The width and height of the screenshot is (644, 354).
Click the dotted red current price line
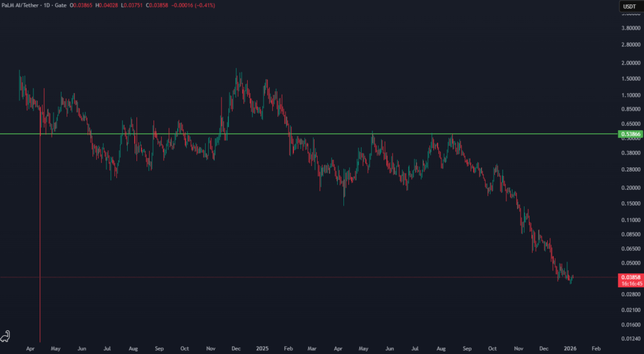314,277
